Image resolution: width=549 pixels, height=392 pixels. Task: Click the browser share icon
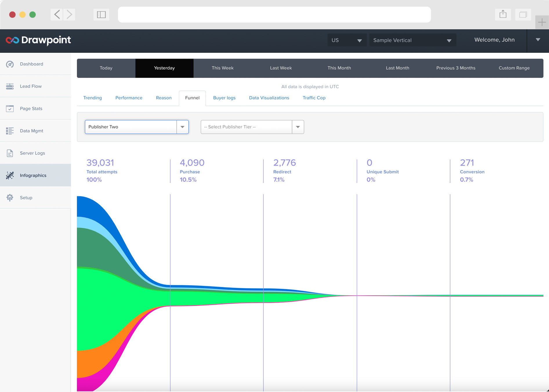503,14
